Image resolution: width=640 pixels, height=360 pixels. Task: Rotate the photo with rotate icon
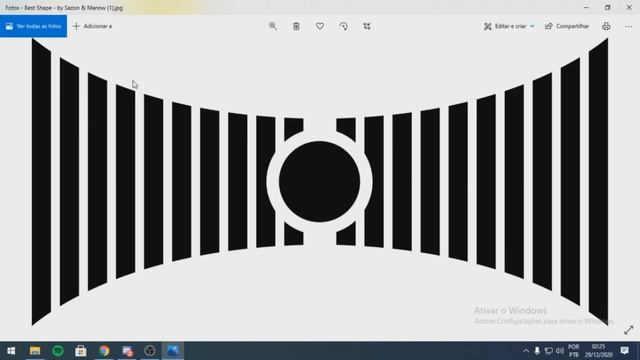[343, 26]
